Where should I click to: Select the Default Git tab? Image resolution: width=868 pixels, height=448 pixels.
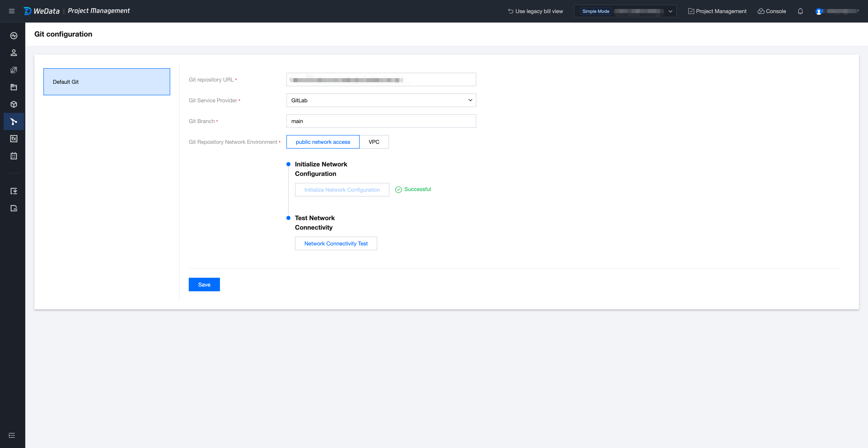[106, 82]
